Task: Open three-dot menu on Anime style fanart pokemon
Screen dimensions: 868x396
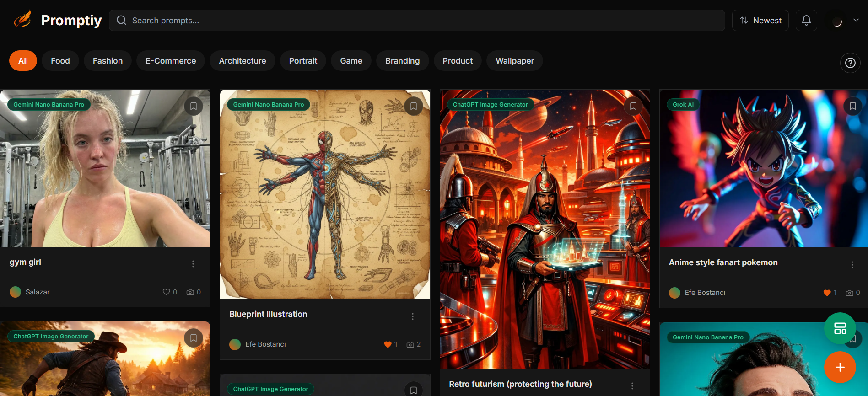Action: (852, 265)
